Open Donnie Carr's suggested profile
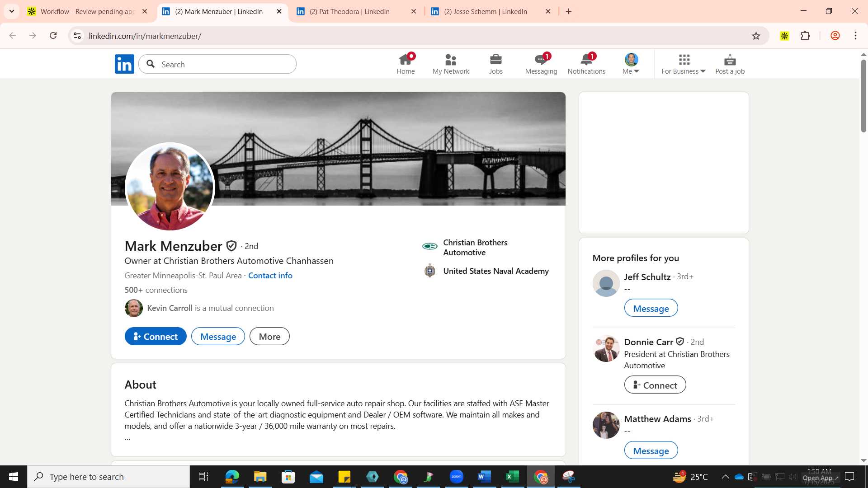Image resolution: width=868 pixels, height=488 pixels. pyautogui.click(x=649, y=342)
